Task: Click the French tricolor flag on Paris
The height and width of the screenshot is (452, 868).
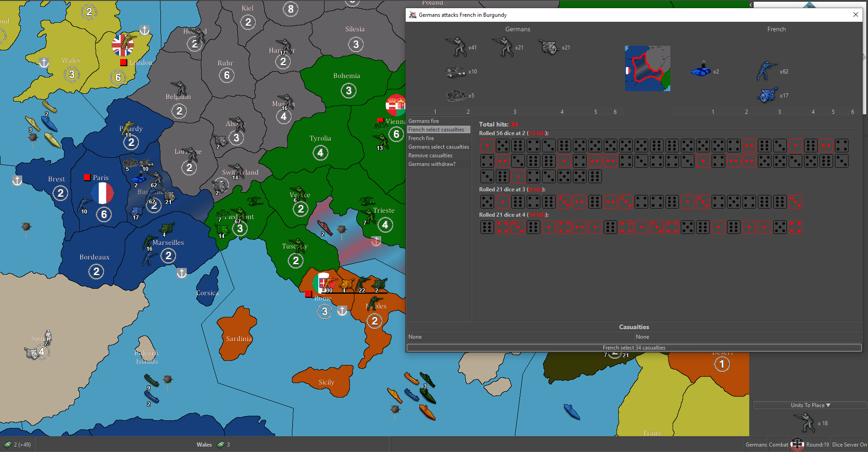Action: [103, 193]
